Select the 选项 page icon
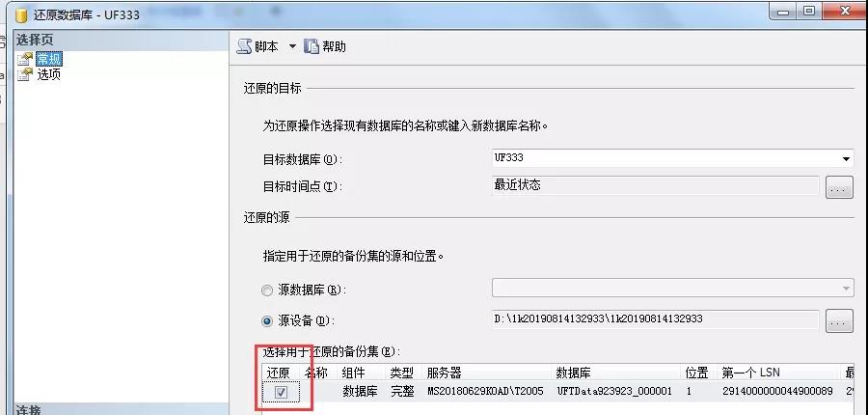 pos(25,75)
